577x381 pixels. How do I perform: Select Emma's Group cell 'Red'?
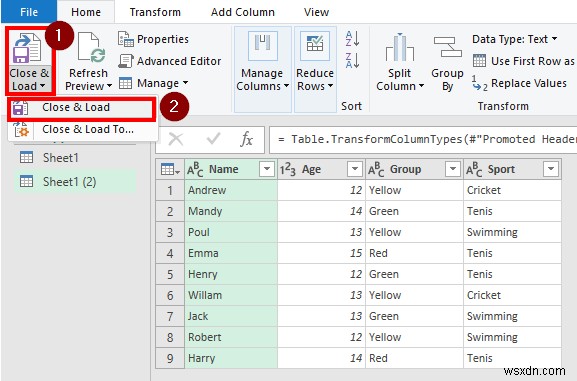(x=414, y=253)
